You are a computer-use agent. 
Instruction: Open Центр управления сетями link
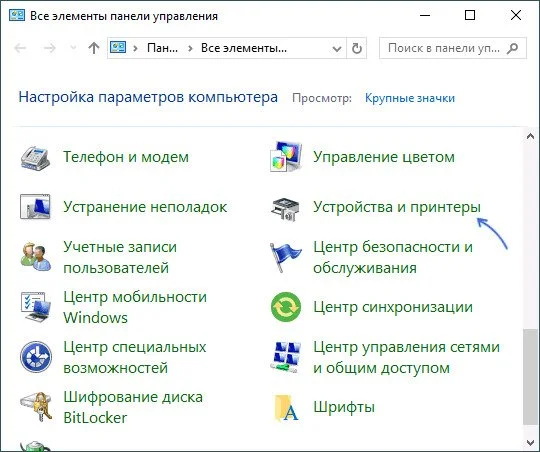click(406, 357)
